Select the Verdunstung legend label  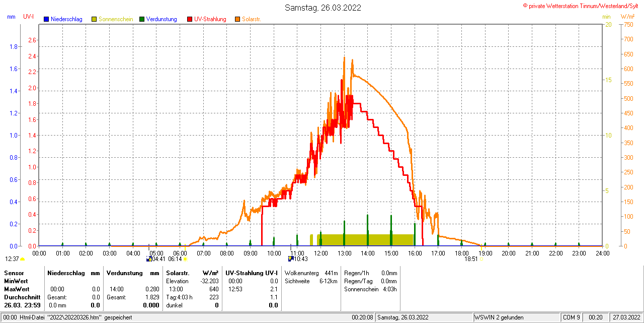(162, 19)
